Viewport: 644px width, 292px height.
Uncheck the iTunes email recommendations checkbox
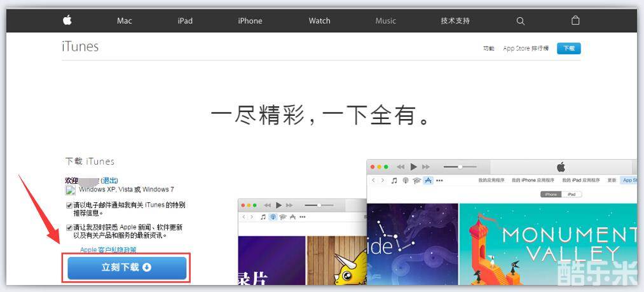click(69, 205)
